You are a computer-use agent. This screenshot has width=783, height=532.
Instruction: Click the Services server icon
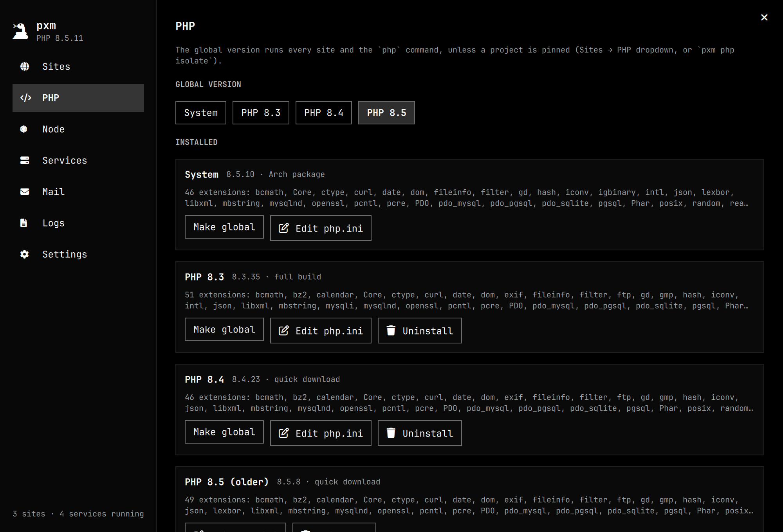(25, 160)
